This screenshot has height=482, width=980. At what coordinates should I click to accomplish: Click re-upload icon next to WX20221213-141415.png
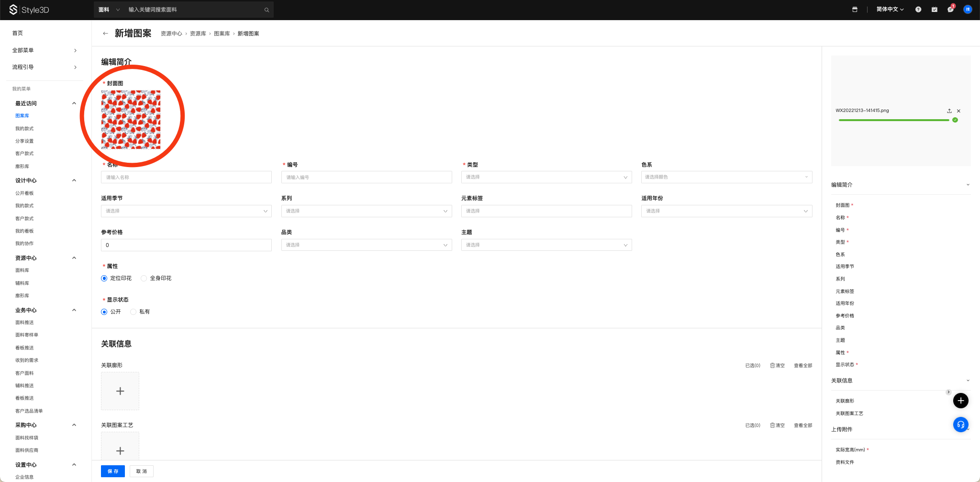point(949,111)
